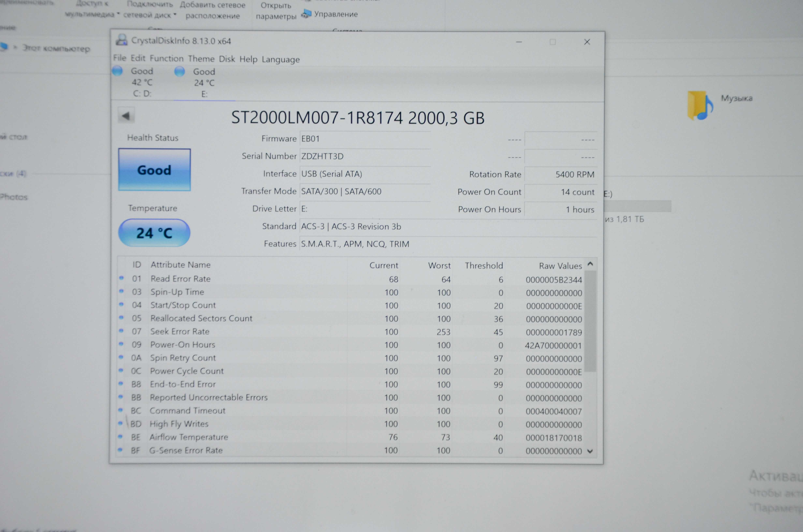Select the E: disk tab
The height and width of the screenshot is (532, 803).
pyautogui.click(x=204, y=83)
